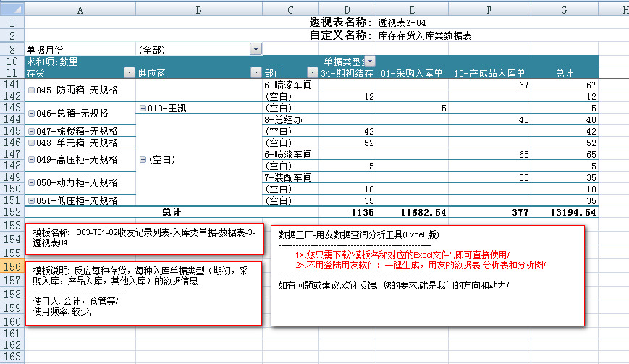
Task: Select the 数据工厂 description text box
Action: click(x=427, y=275)
